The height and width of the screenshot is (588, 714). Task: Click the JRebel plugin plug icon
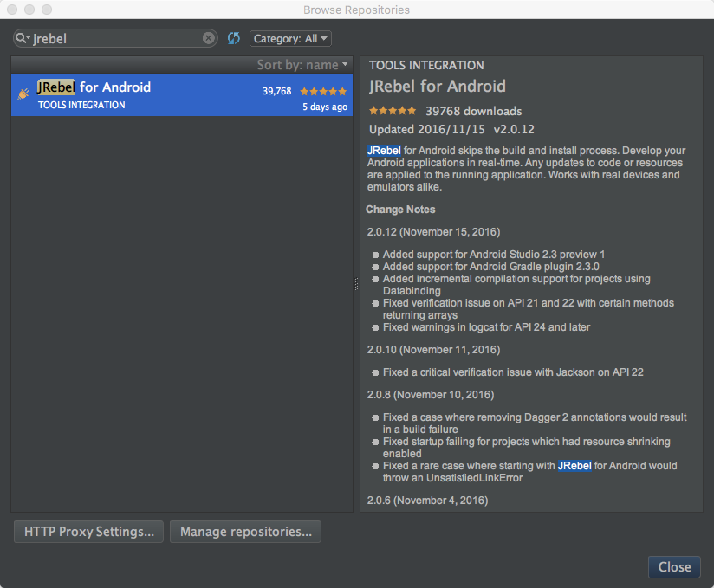click(x=23, y=94)
